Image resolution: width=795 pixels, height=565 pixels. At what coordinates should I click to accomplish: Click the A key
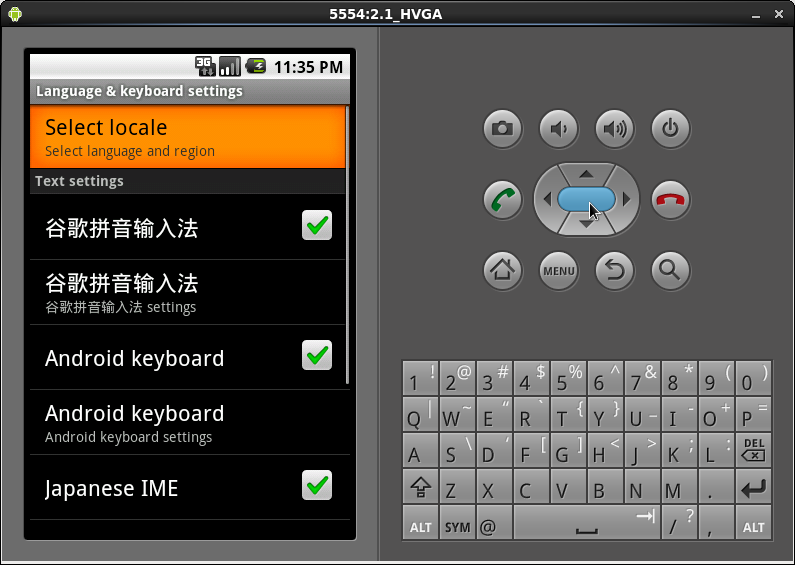(x=420, y=450)
